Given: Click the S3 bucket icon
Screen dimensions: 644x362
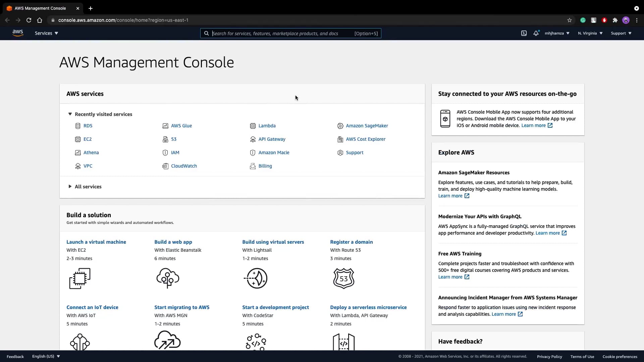Looking at the screenshot, I should click(x=165, y=139).
